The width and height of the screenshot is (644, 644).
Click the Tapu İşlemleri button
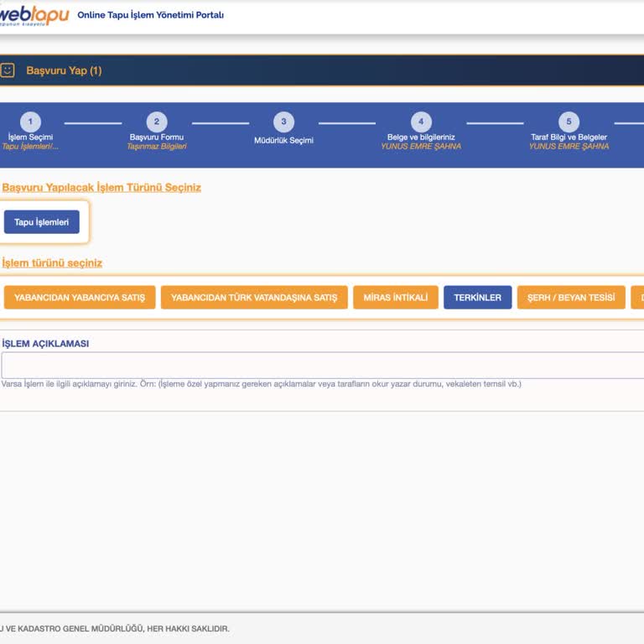click(42, 222)
